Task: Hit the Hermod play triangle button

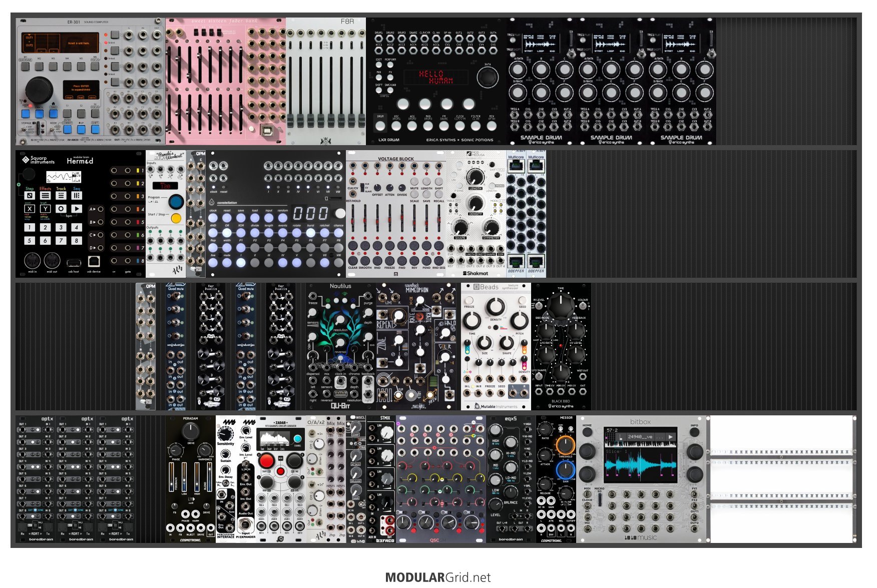Action: (77, 209)
